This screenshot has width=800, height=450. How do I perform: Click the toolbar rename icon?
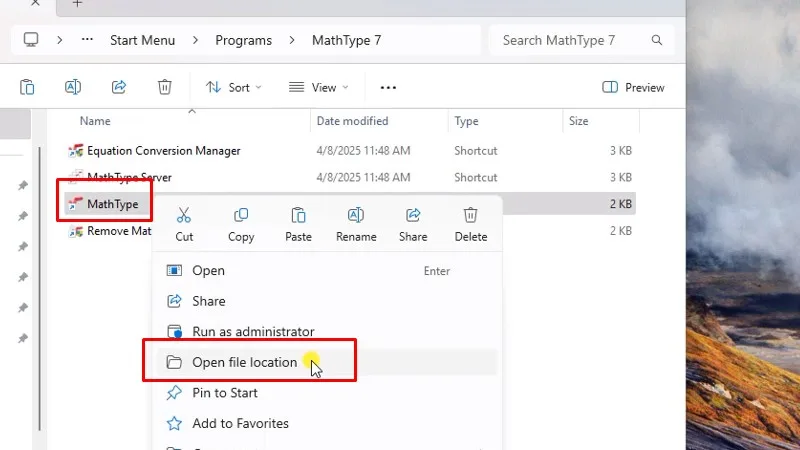click(73, 87)
